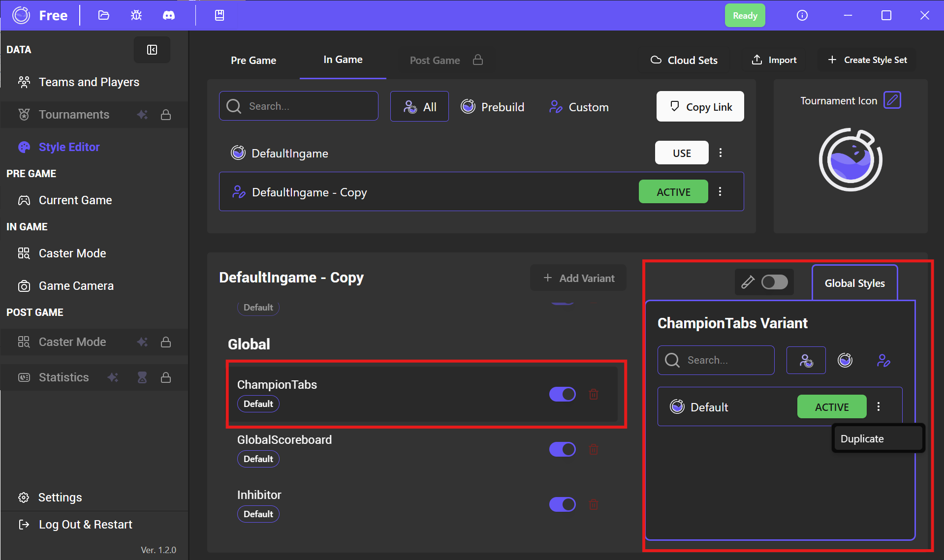944x560 pixels.
Task: Open the Discord icon link
Action: click(x=169, y=15)
